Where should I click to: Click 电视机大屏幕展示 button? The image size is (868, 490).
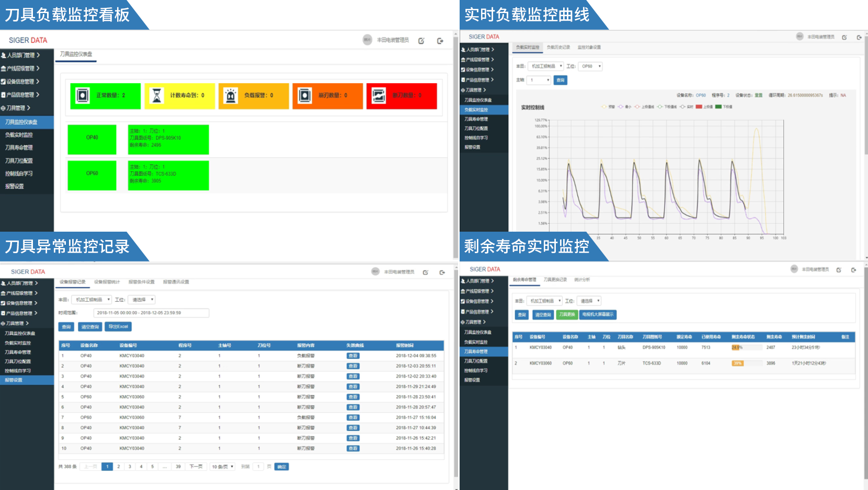pos(598,314)
